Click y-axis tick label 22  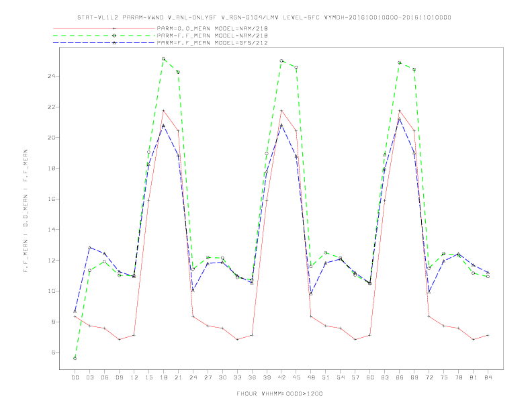point(52,107)
